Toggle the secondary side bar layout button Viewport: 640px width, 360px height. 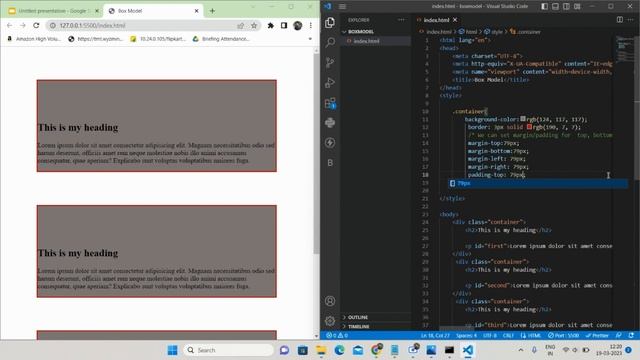(566, 7)
